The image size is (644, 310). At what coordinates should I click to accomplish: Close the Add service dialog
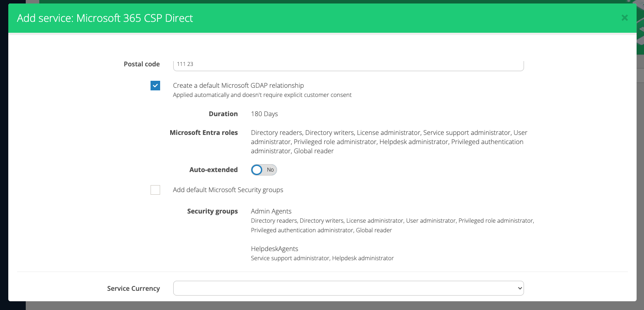point(624,18)
